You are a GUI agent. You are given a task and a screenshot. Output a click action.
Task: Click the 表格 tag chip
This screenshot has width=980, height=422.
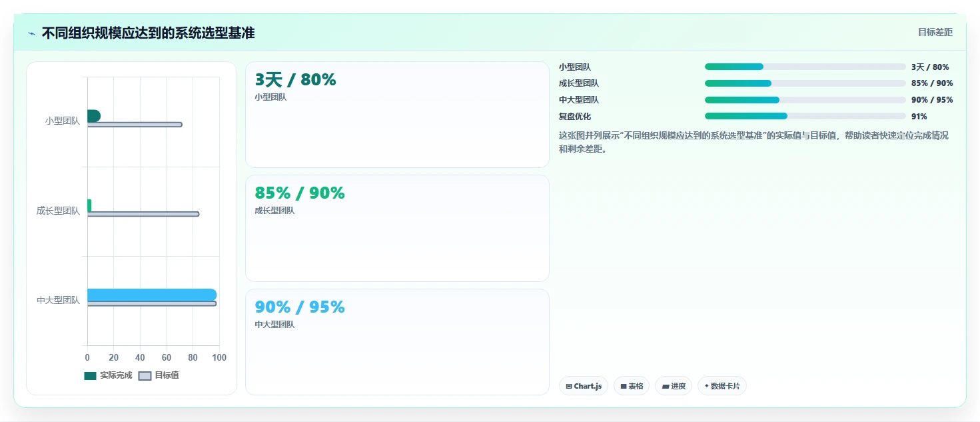coord(632,386)
